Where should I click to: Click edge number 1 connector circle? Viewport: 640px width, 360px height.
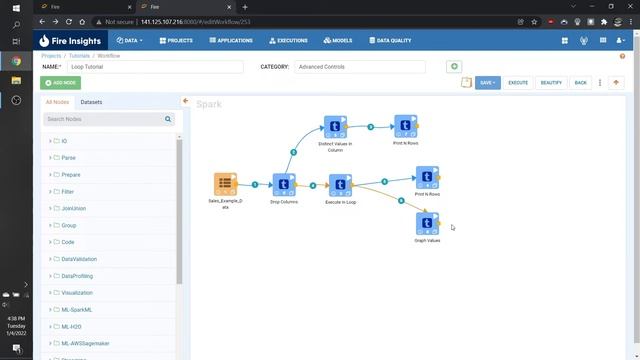[255, 185]
